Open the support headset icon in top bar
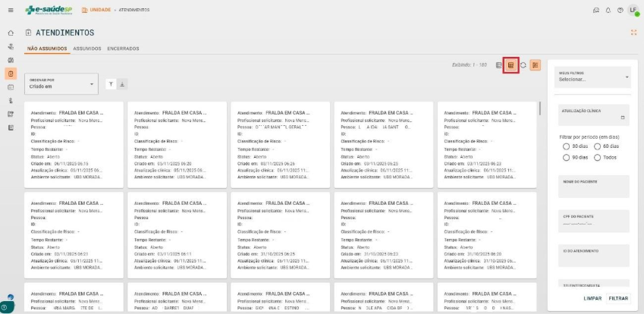Viewport: 644px width, 314px height. tap(596, 11)
